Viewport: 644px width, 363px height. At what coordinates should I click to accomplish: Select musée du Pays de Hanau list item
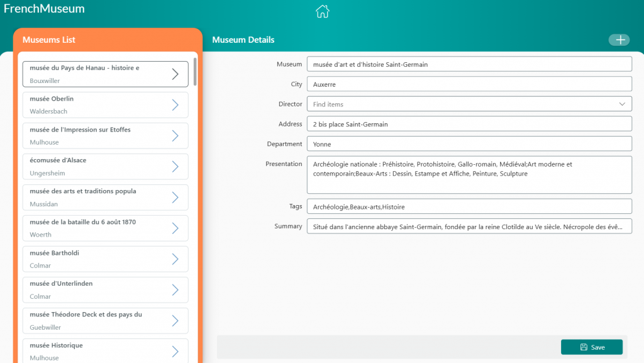click(x=94, y=74)
